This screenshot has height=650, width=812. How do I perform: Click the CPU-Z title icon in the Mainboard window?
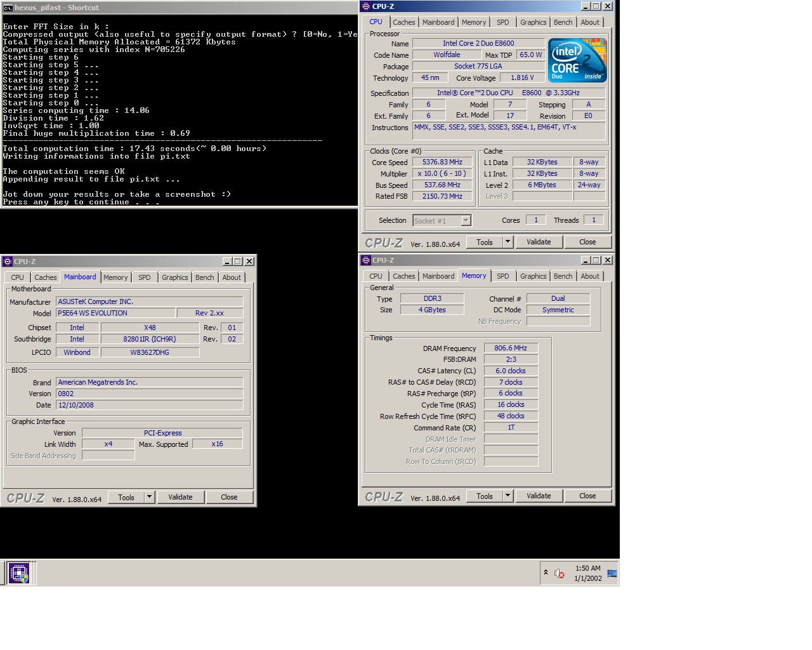8,261
